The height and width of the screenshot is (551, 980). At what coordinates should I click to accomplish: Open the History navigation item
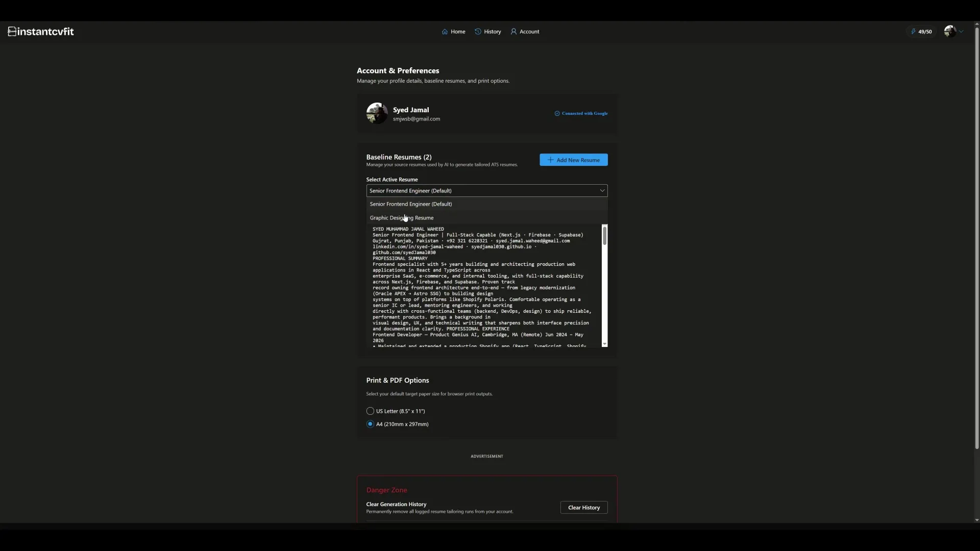coord(488,32)
